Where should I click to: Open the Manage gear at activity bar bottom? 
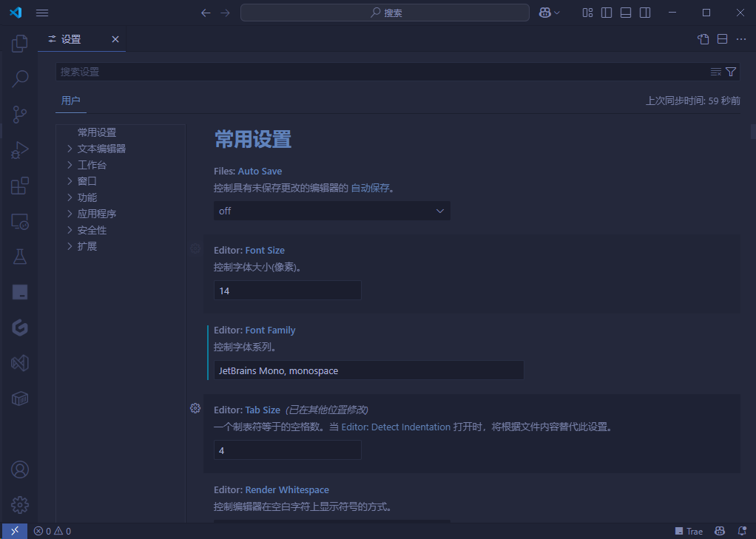click(20, 505)
